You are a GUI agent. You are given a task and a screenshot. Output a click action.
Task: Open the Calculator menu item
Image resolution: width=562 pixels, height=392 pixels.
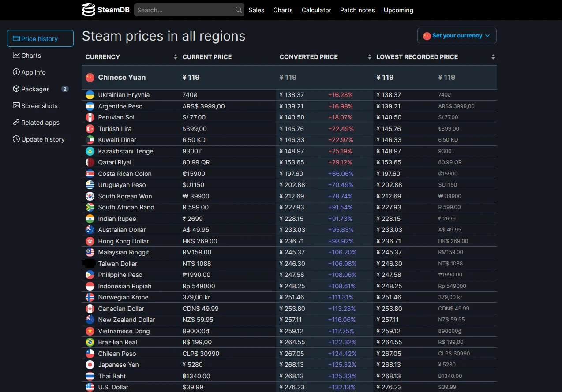tap(316, 10)
